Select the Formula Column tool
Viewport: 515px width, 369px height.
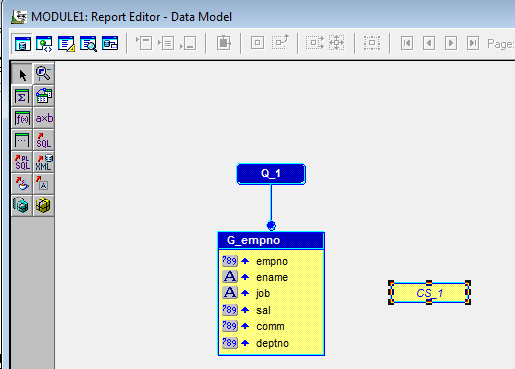22,118
